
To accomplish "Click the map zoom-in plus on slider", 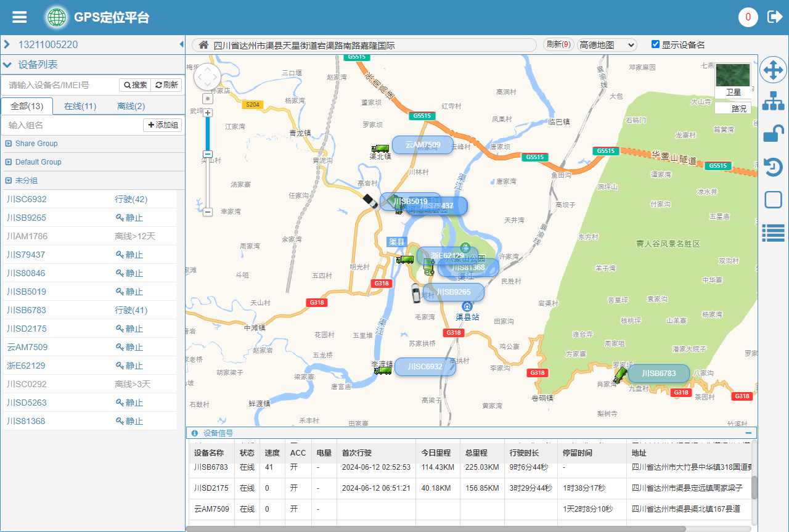I will [x=208, y=113].
